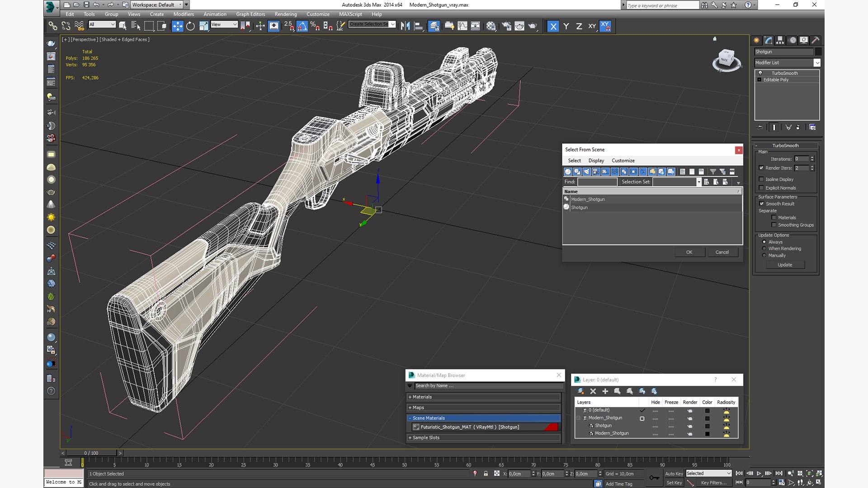Image resolution: width=868 pixels, height=488 pixels.
Task: Select the When Rendering update option
Action: pos(764,249)
